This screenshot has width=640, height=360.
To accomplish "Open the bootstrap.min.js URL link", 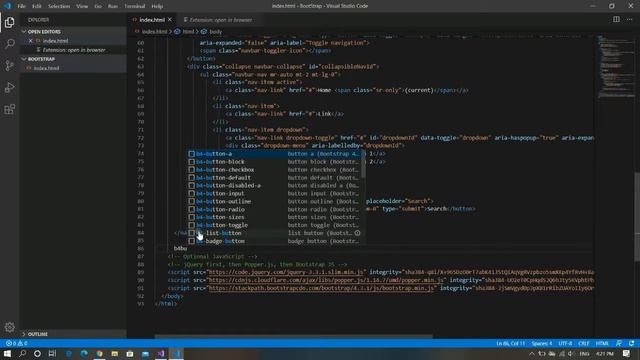I will pyautogui.click(x=321, y=288).
